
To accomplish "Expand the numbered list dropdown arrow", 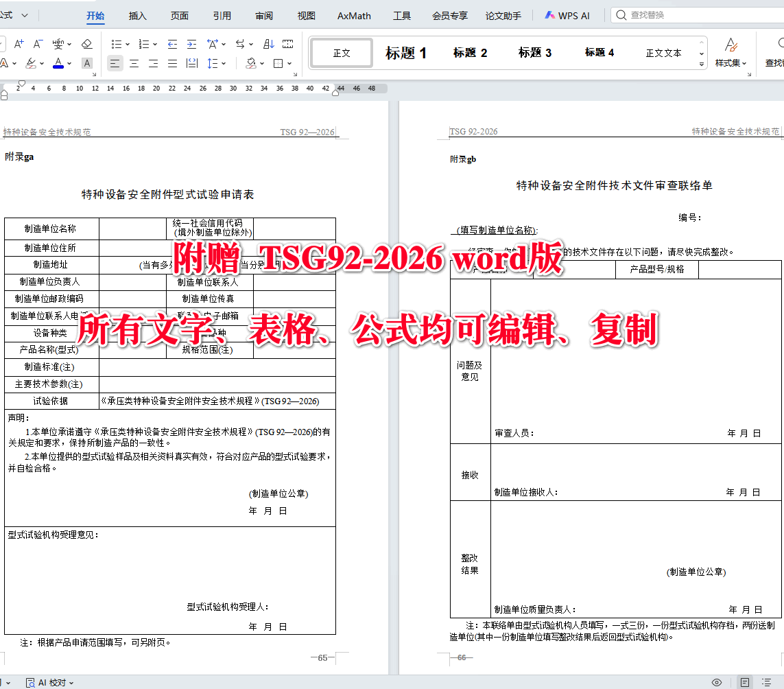I will pyautogui.click(x=155, y=43).
